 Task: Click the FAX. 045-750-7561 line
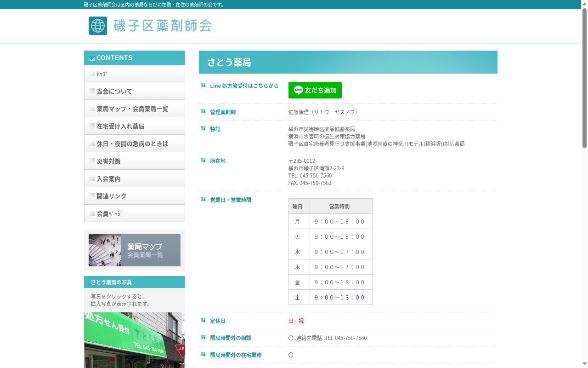310,183
